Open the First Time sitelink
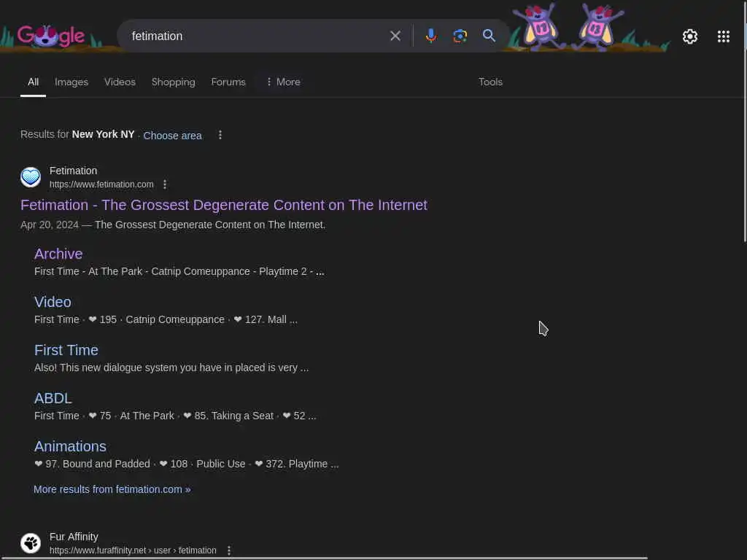 (66, 350)
